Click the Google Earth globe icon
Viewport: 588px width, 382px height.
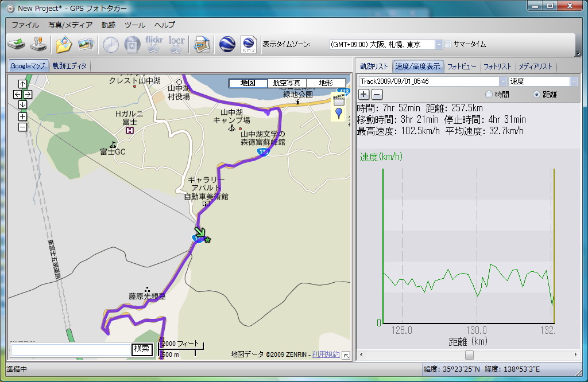pos(227,44)
